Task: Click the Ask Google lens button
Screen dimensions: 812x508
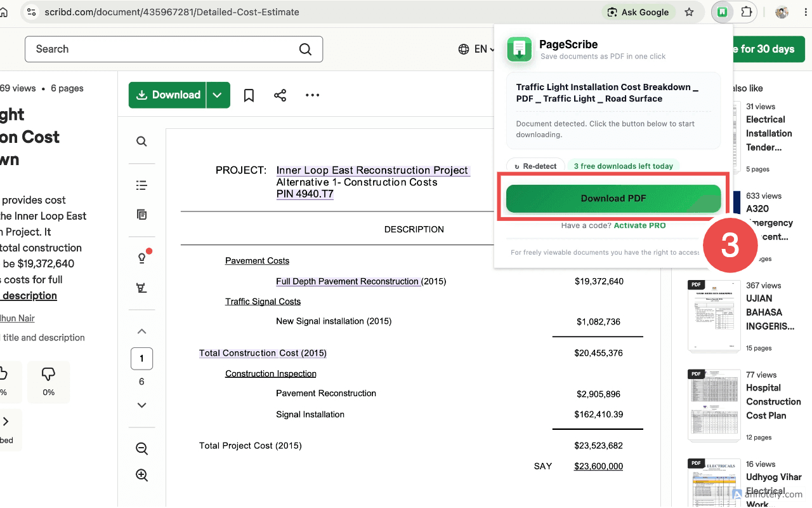Action: pos(638,12)
